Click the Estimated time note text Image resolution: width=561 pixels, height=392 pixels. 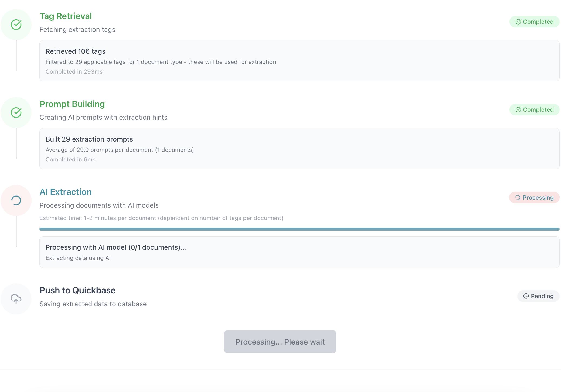[x=161, y=218]
